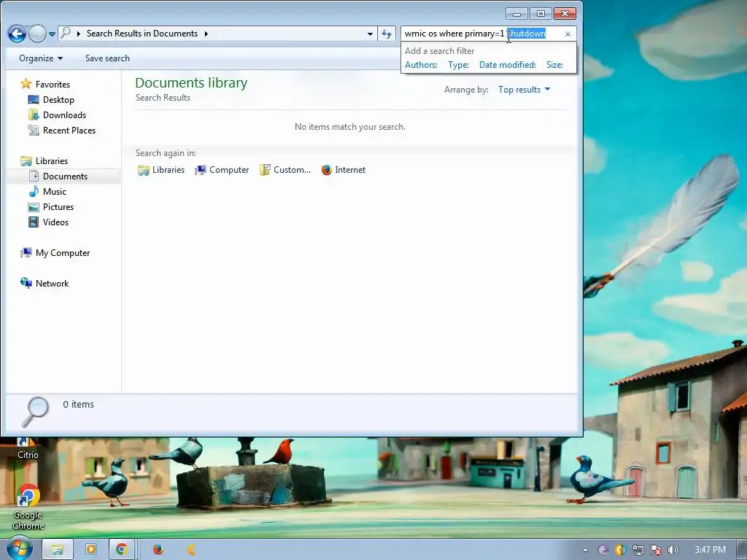Open the Citrio desktop shortcut
Screen dimensions: 747x560
click(28, 448)
